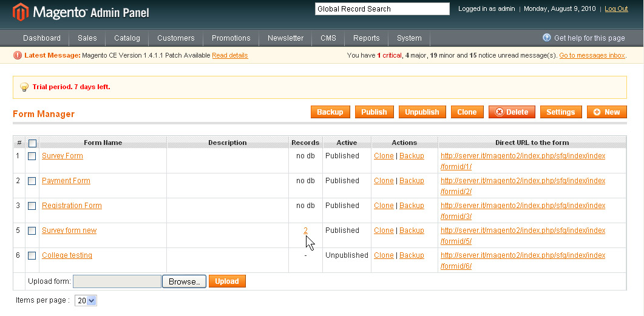Open the System menu
644x316 pixels.
pos(409,38)
